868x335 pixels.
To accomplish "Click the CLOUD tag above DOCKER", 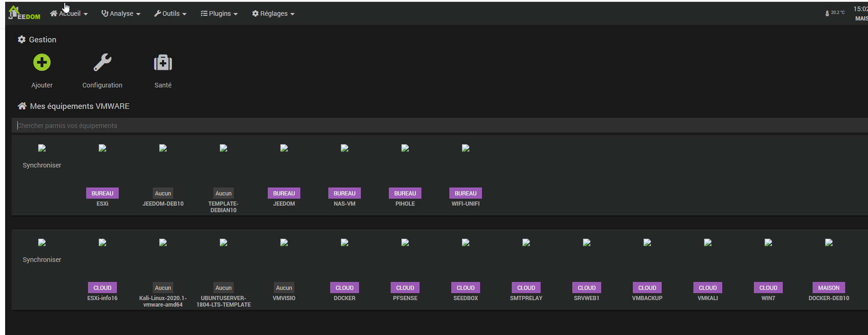I will coord(345,288).
